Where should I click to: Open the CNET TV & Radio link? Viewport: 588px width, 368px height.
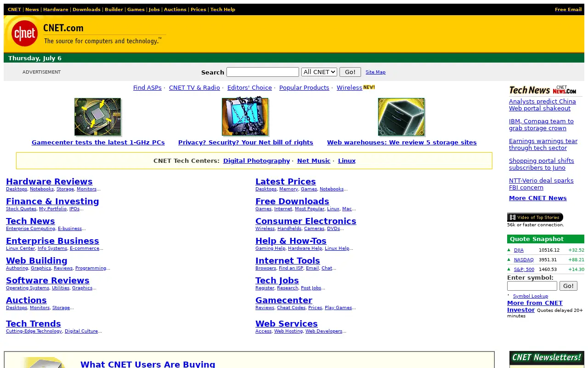[x=194, y=87]
